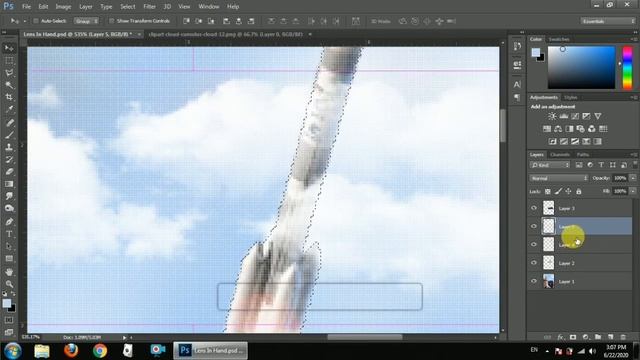Click inside the color picker field
The width and height of the screenshot is (640, 360).
point(581,67)
